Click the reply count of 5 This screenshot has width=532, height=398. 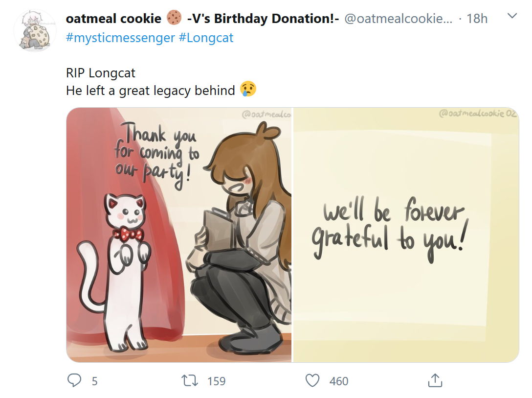click(95, 381)
